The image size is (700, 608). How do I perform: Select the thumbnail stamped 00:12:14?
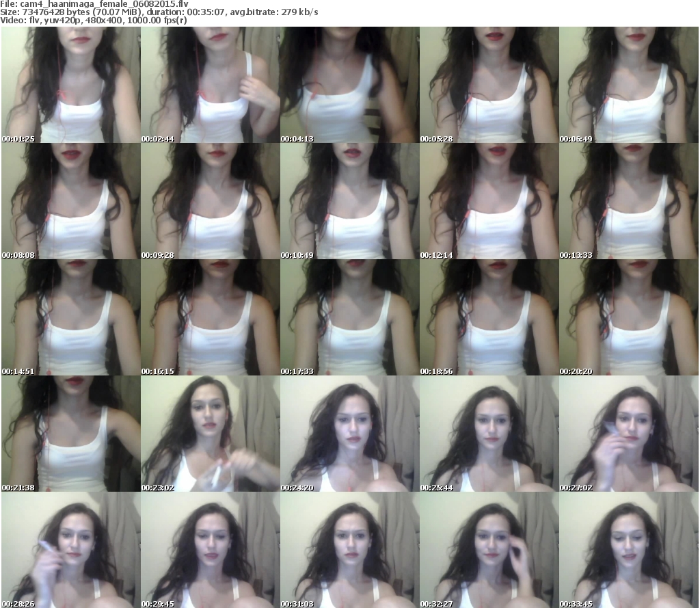[489, 201]
